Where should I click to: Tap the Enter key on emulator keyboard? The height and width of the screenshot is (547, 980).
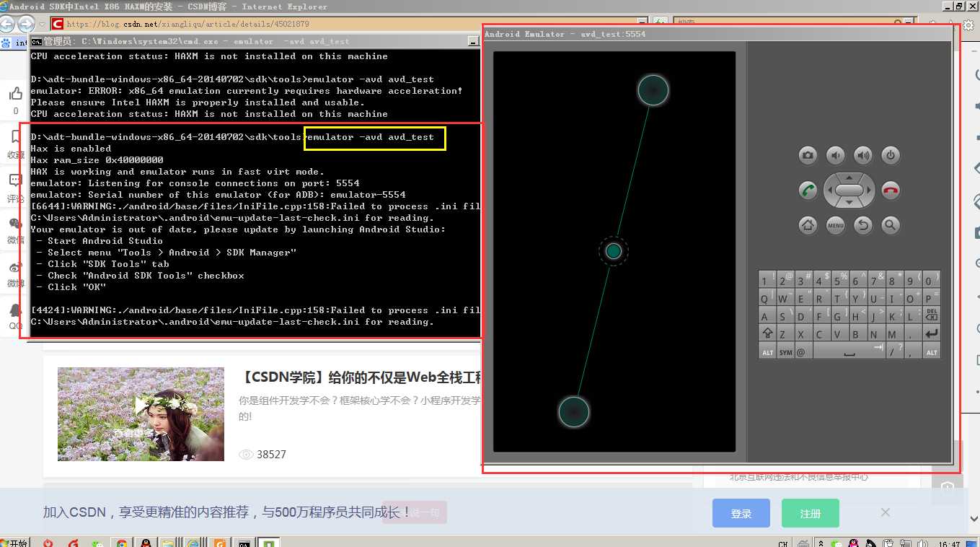pos(932,333)
